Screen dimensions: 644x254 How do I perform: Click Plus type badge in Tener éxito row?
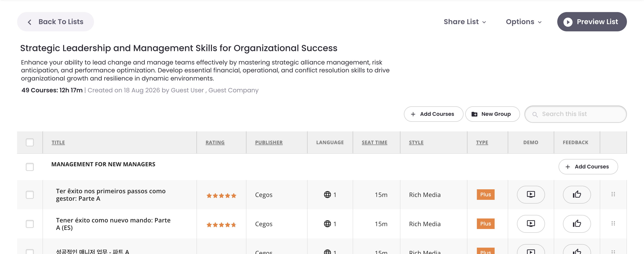click(485, 224)
